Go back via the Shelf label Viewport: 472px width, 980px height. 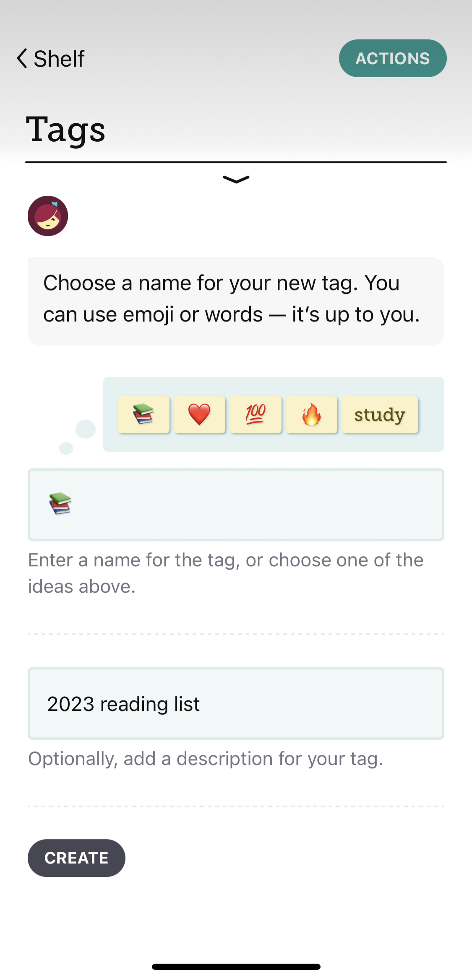click(59, 59)
